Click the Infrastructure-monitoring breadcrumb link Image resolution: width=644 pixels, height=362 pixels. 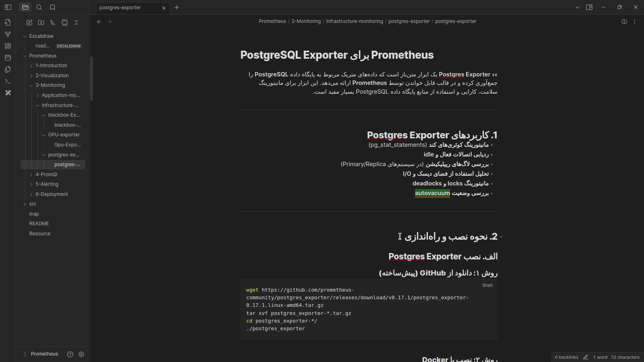(x=355, y=21)
